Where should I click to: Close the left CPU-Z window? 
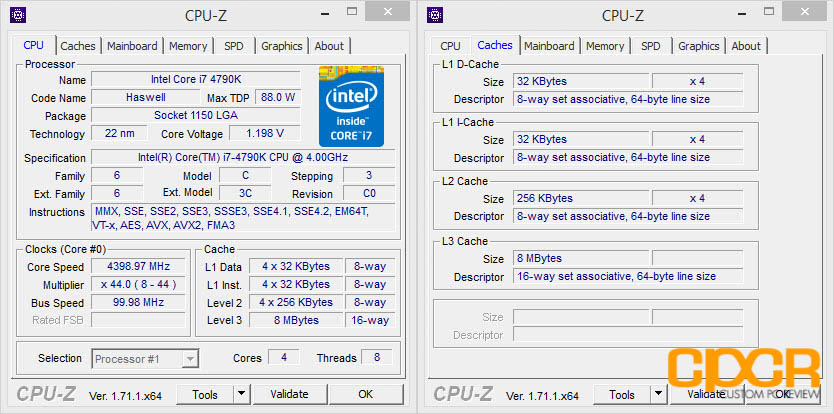tap(387, 11)
